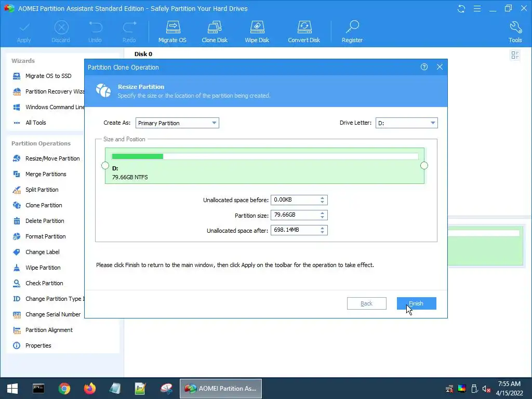
Task: Decrease Partition size value
Action: [x=322, y=217]
